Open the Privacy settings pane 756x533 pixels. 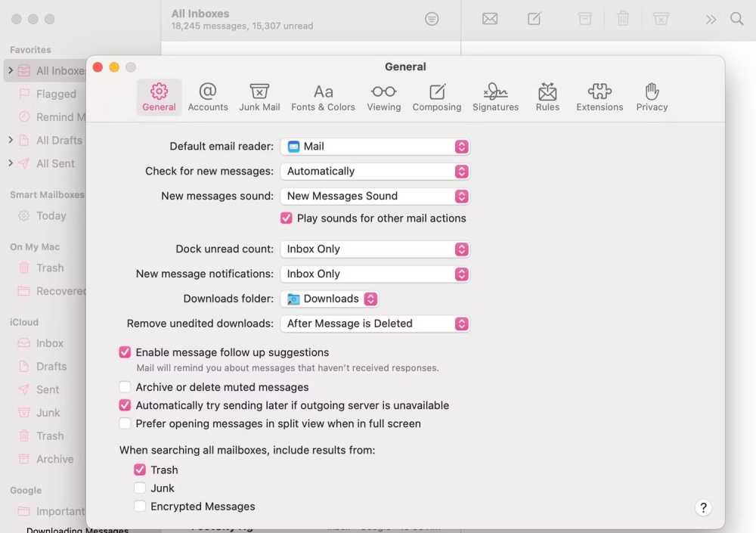[651, 97]
